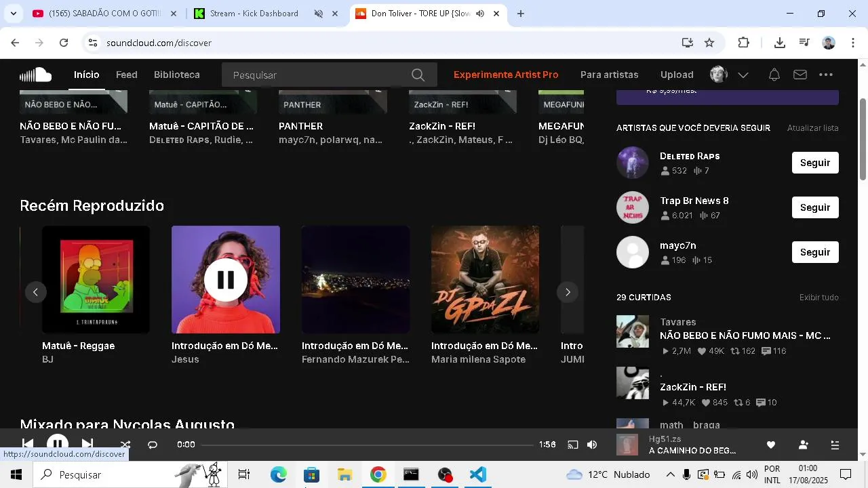Image resolution: width=868 pixels, height=488 pixels.
Task: Seek on the track progress bar
Action: [x=368, y=445]
